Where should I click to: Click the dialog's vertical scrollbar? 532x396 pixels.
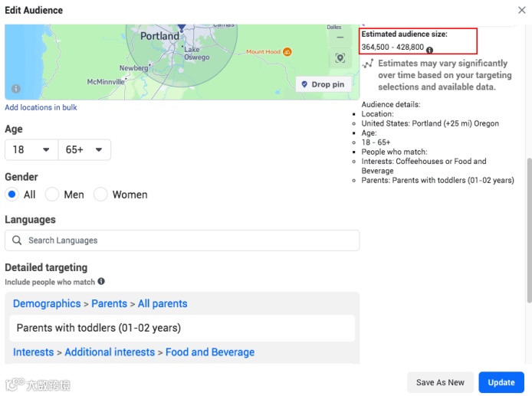click(x=529, y=231)
